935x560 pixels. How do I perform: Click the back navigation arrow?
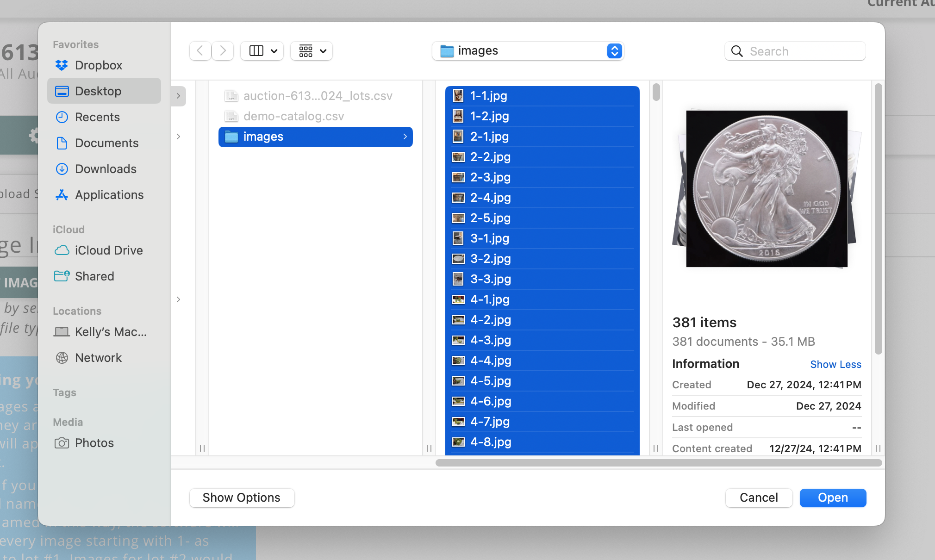pos(200,51)
